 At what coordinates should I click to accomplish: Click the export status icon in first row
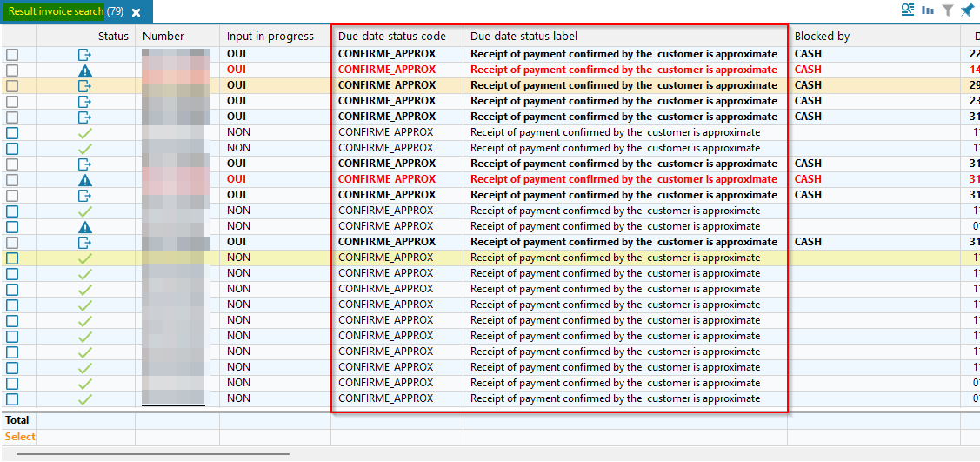[85, 54]
